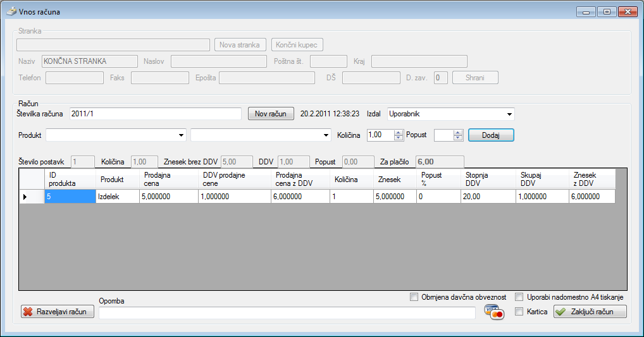Check the Kartica checkbox
Viewport: 644px width, 337px height.
[x=519, y=312]
